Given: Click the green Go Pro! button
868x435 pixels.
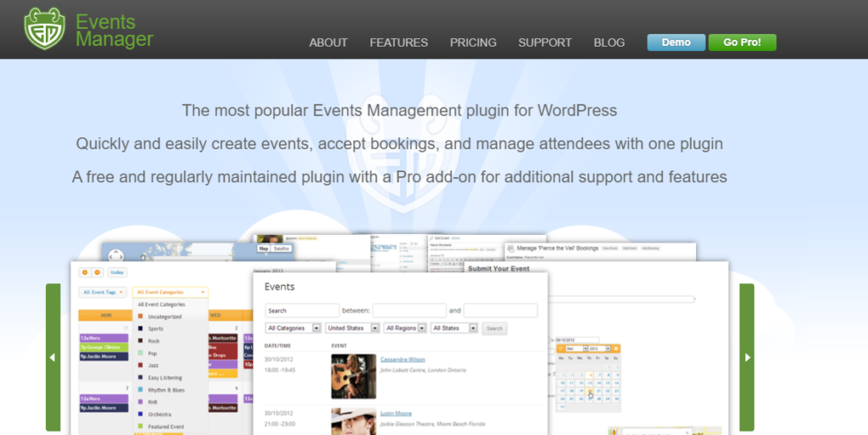Looking at the screenshot, I should click(x=742, y=42).
